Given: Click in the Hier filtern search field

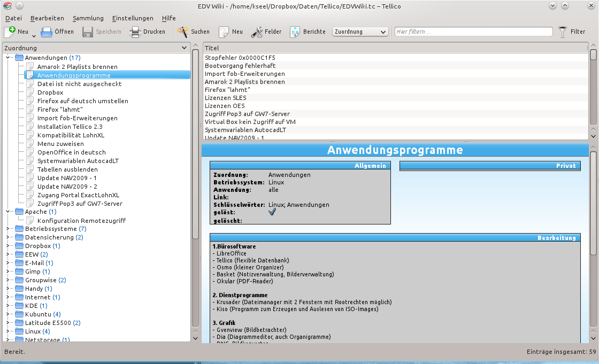Looking at the screenshot, I should point(474,32).
